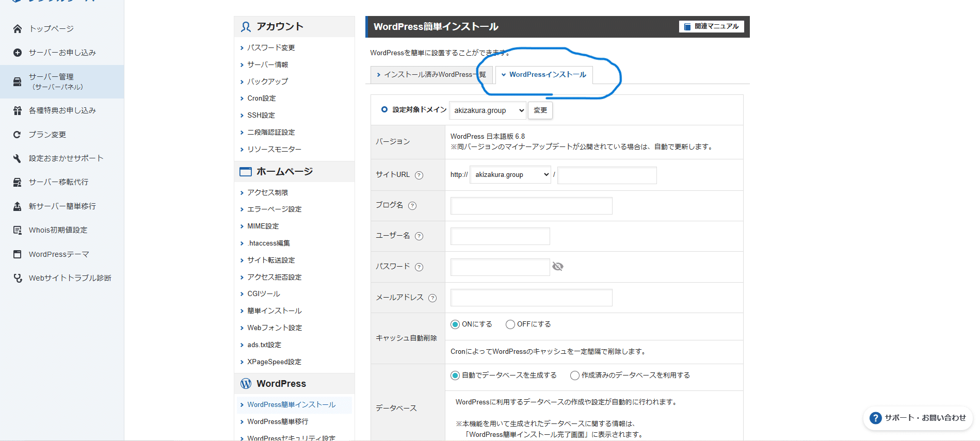
Task: Open パスワード変更 link
Action: click(271, 47)
